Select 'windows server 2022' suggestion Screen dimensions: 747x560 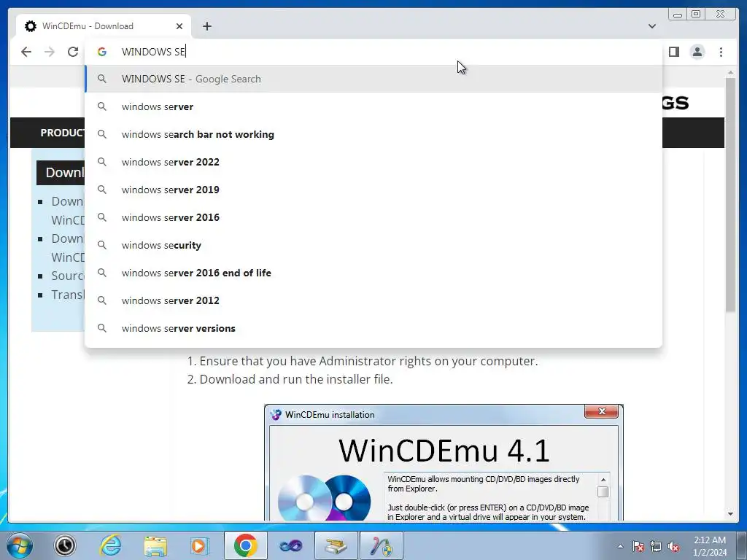(x=373, y=162)
